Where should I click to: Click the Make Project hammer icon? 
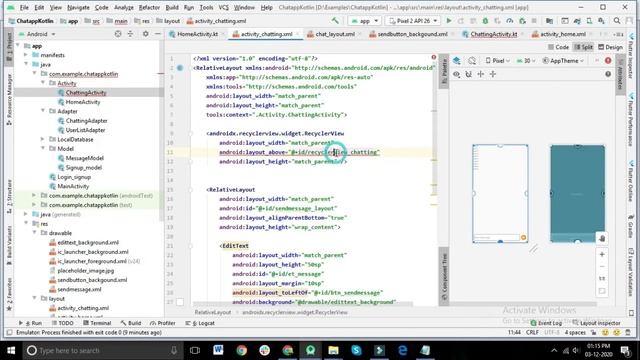(x=335, y=20)
